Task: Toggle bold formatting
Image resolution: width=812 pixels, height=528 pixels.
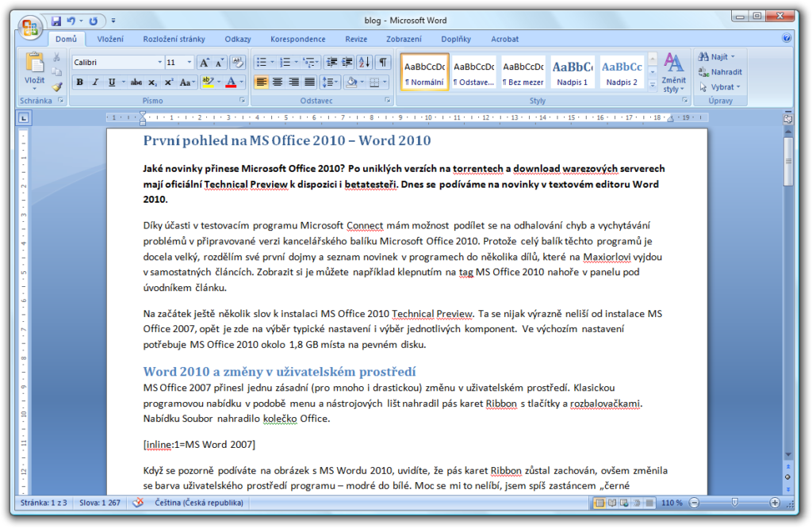Action: (x=80, y=82)
